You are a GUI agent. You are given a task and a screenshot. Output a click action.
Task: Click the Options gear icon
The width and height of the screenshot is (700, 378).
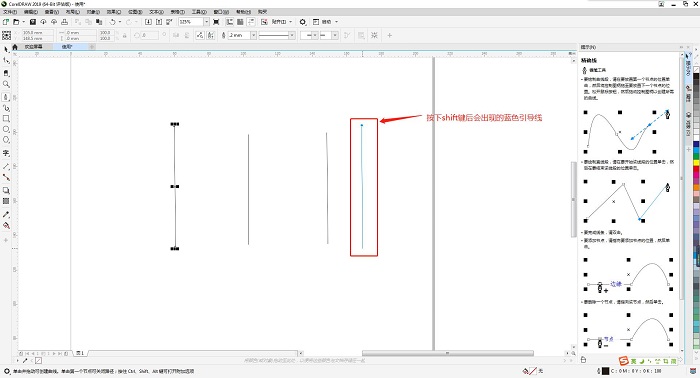pos(303,21)
